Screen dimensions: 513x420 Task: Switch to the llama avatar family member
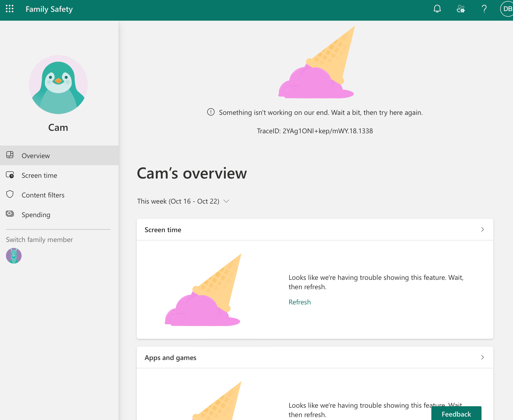(14, 256)
